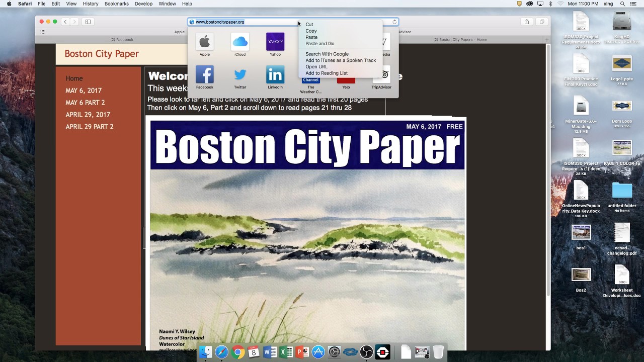
Task: Open the MAY 6 PART 2 link
Action: pos(85,103)
